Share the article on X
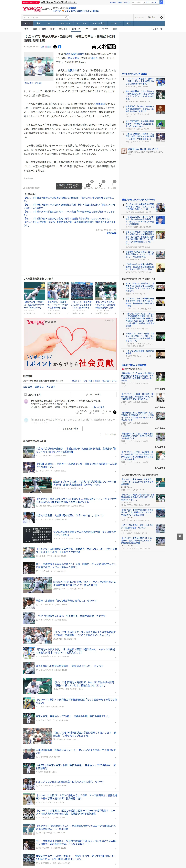The image size is (186, 868). [55, 47]
